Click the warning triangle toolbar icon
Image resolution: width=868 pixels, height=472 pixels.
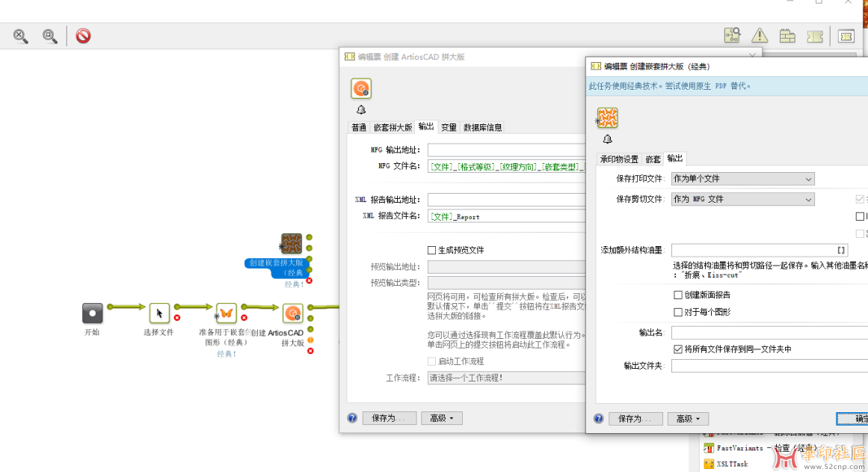pos(759,36)
